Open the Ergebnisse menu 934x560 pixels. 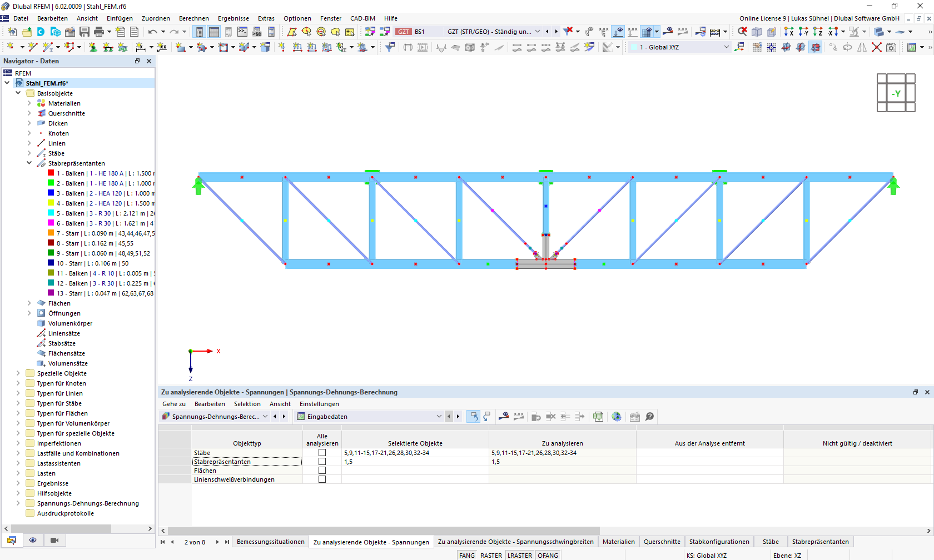point(233,18)
